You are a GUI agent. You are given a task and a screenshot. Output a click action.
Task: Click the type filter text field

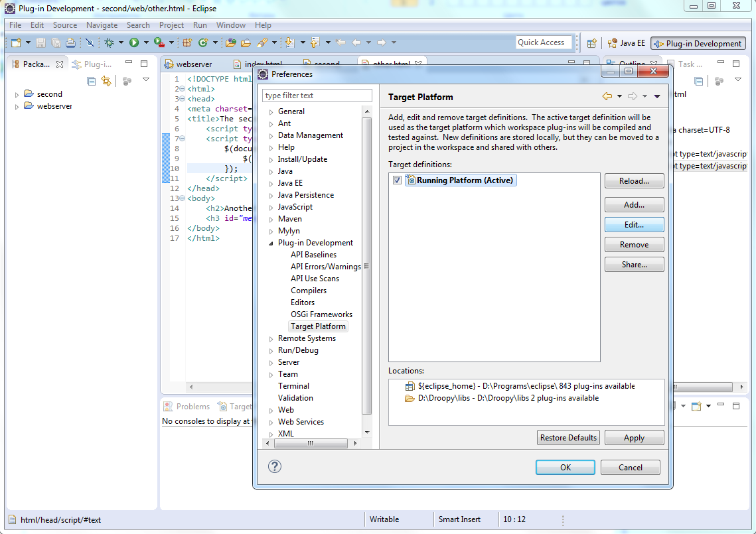click(x=317, y=96)
